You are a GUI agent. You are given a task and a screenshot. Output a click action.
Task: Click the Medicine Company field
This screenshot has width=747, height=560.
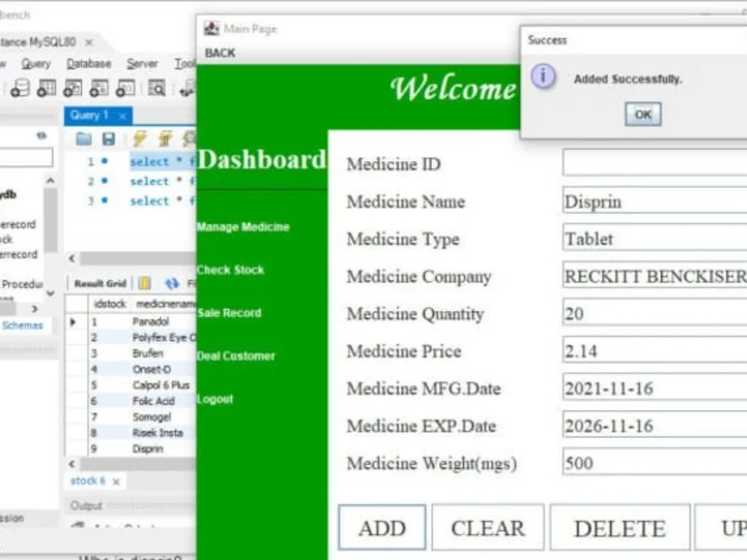pos(654,274)
